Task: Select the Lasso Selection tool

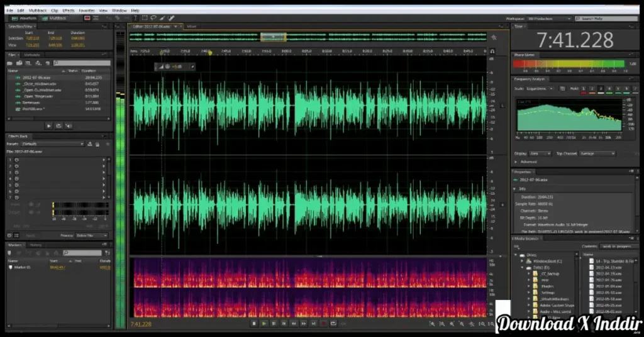Action: click(153, 18)
